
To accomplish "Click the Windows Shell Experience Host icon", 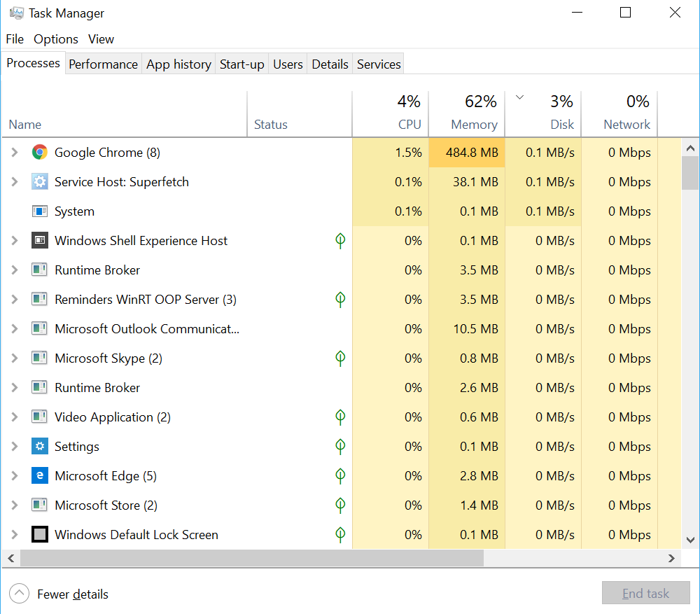I will click(x=39, y=240).
